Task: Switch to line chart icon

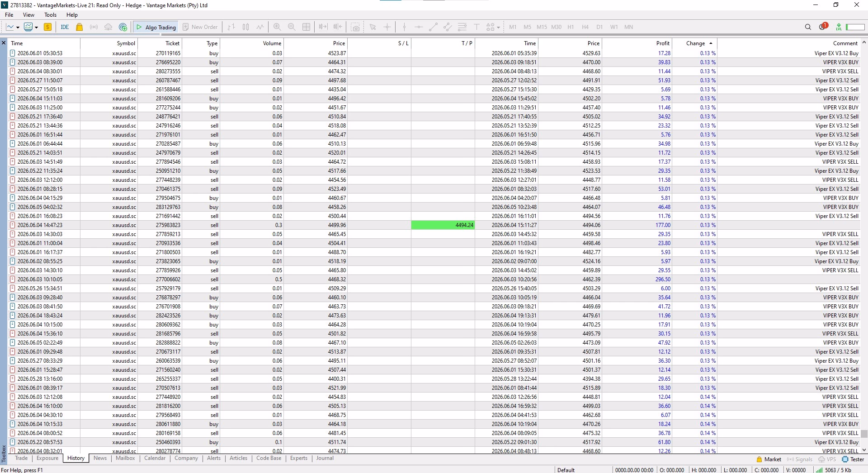Action: (x=260, y=27)
